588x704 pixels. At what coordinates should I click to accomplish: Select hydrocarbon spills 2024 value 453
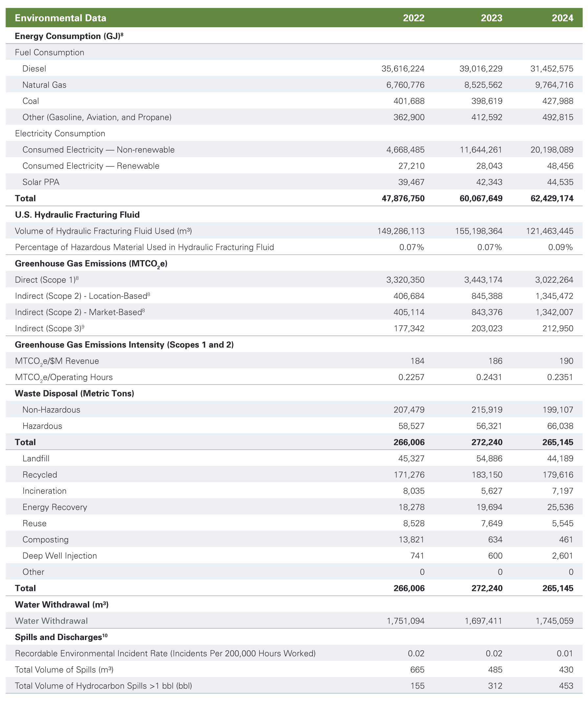[566, 686]
